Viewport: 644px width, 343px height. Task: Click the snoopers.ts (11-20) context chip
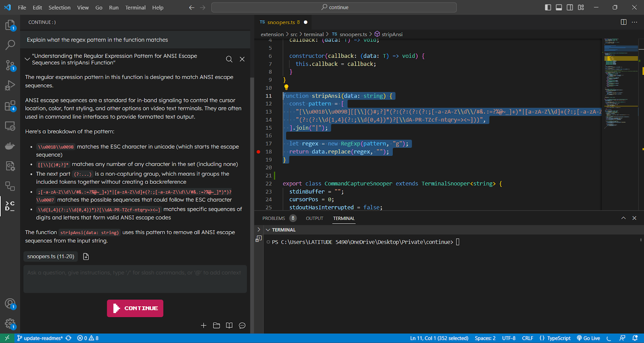(51, 256)
